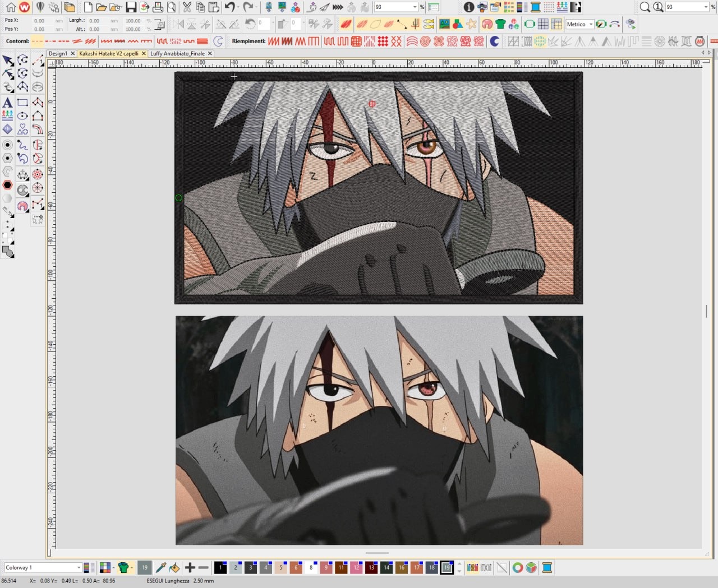This screenshot has width=718, height=588.
Task: Save the design with the floppy disk icon
Action: click(131, 7)
